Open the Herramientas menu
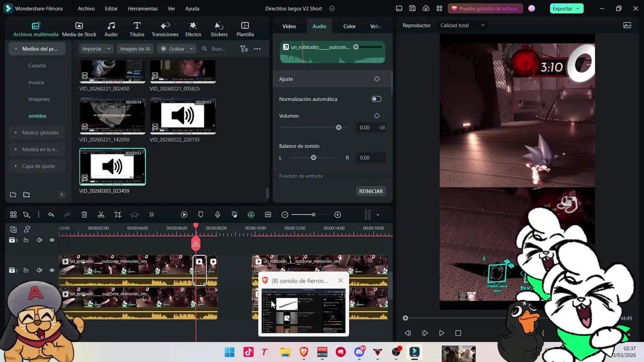The height and width of the screenshot is (362, 644). pos(142,9)
